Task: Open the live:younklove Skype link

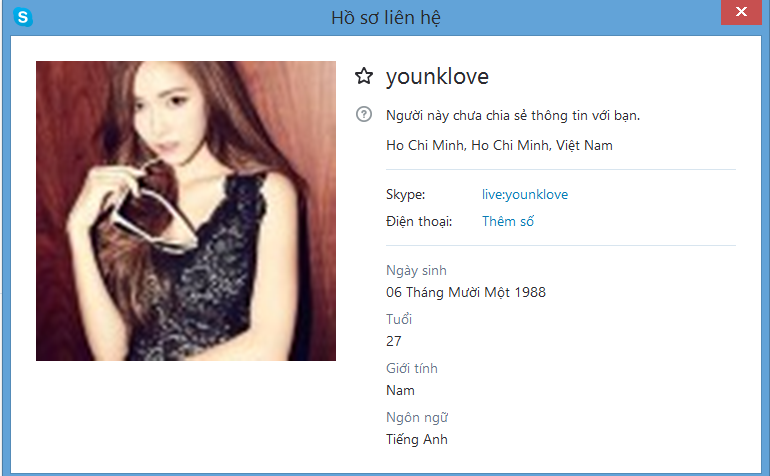Action: click(x=524, y=195)
